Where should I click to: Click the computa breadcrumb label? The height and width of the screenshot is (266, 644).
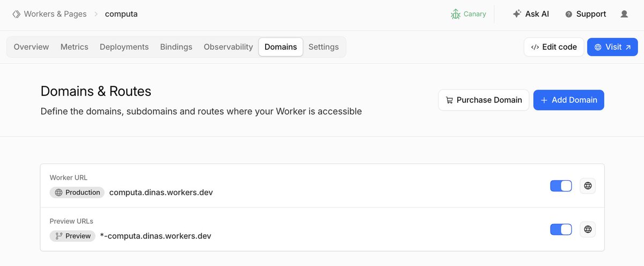[121, 14]
